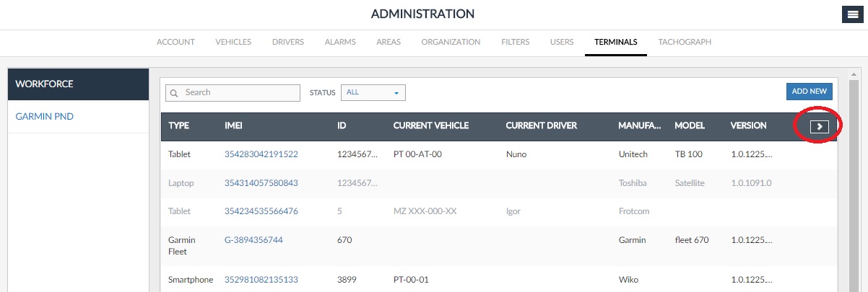The width and height of the screenshot is (868, 292).
Task: Click the scrollbar up arrow
Action: [854, 74]
